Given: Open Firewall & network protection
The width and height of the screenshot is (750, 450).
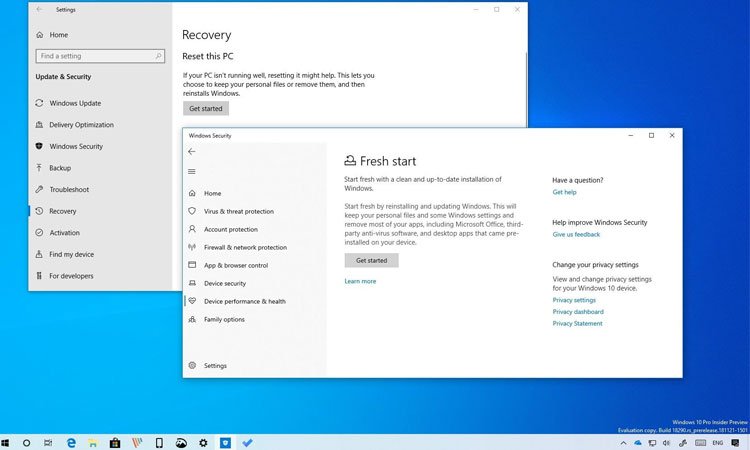Looking at the screenshot, I should coord(244,247).
